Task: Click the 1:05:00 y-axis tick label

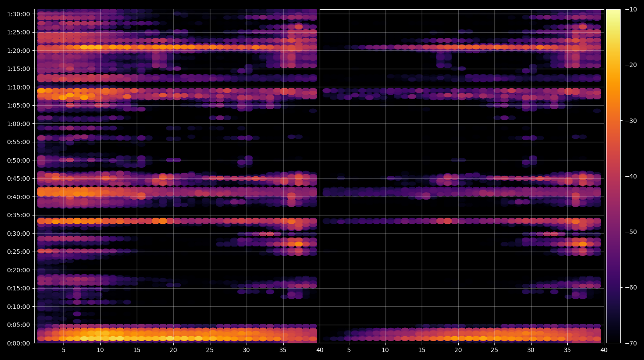Action: 19,105
